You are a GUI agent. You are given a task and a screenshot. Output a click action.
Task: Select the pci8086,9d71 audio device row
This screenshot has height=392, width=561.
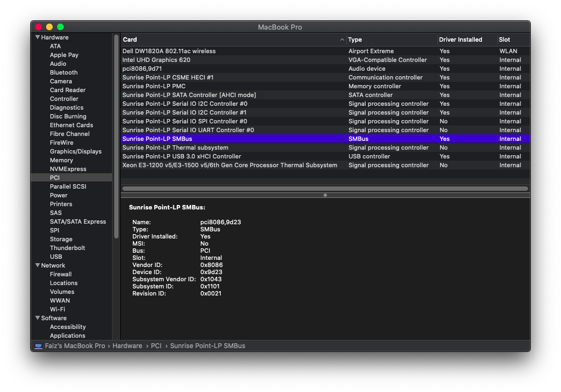[325, 69]
